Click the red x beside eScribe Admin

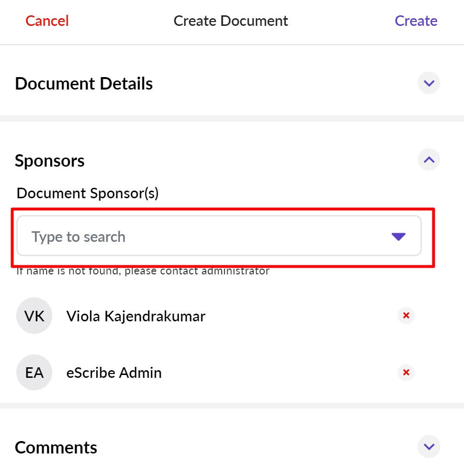point(406,373)
